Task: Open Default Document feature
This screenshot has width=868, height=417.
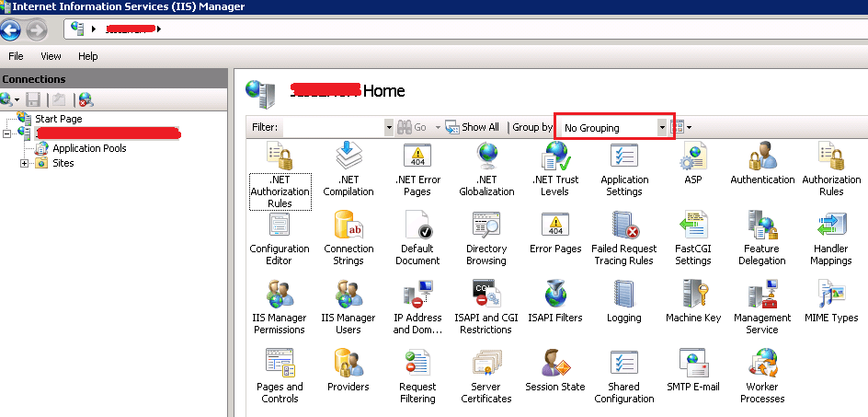Action: pos(417,238)
